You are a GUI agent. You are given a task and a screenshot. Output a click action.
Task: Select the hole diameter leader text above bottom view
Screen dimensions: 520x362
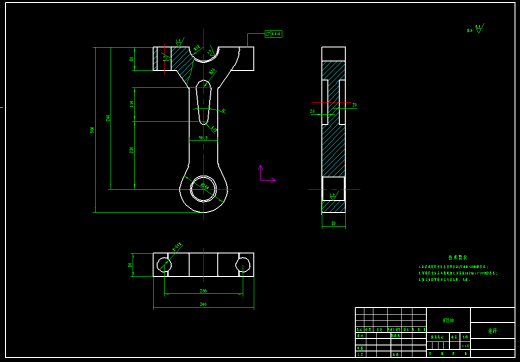pos(177,247)
